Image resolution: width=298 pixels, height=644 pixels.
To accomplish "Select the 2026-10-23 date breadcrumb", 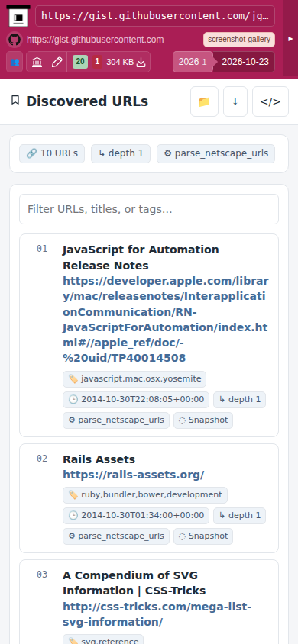I will point(245,62).
